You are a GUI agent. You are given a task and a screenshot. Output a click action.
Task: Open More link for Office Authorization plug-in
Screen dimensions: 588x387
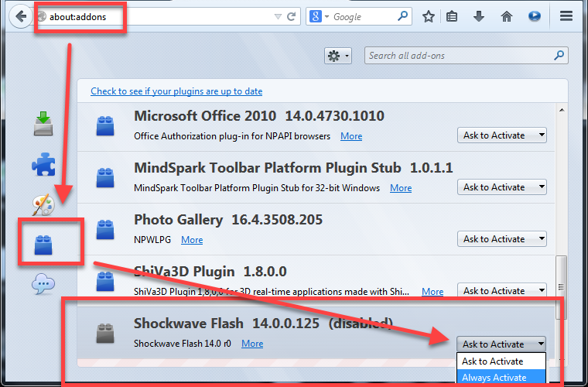[x=351, y=136]
